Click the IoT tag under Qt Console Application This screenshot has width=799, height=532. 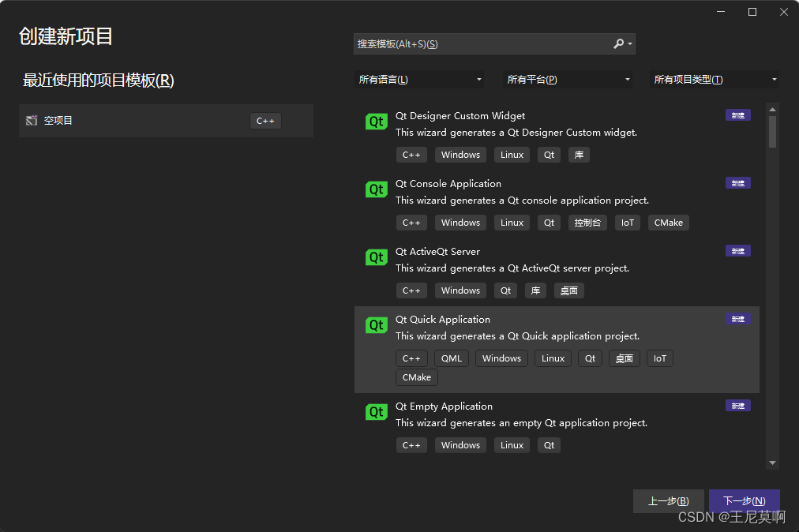coord(627,222)
